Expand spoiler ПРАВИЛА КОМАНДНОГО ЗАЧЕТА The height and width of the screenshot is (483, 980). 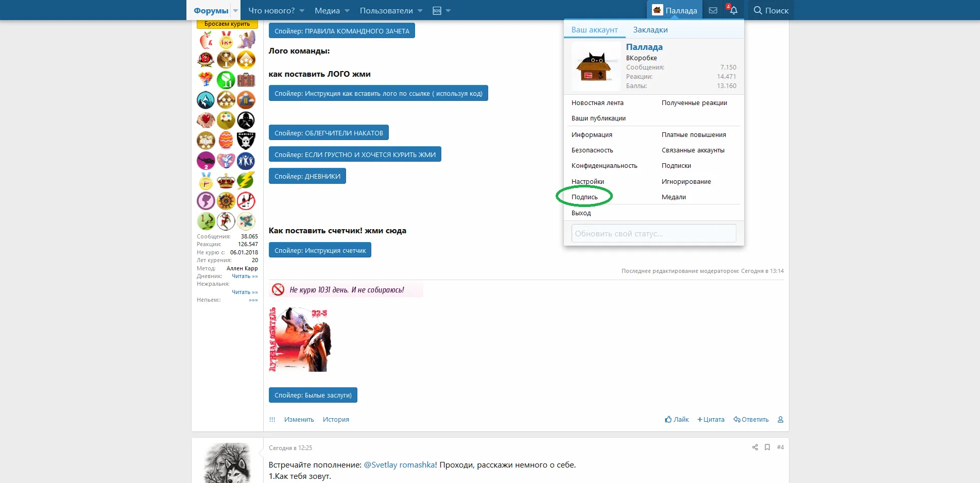coord(342,31)
